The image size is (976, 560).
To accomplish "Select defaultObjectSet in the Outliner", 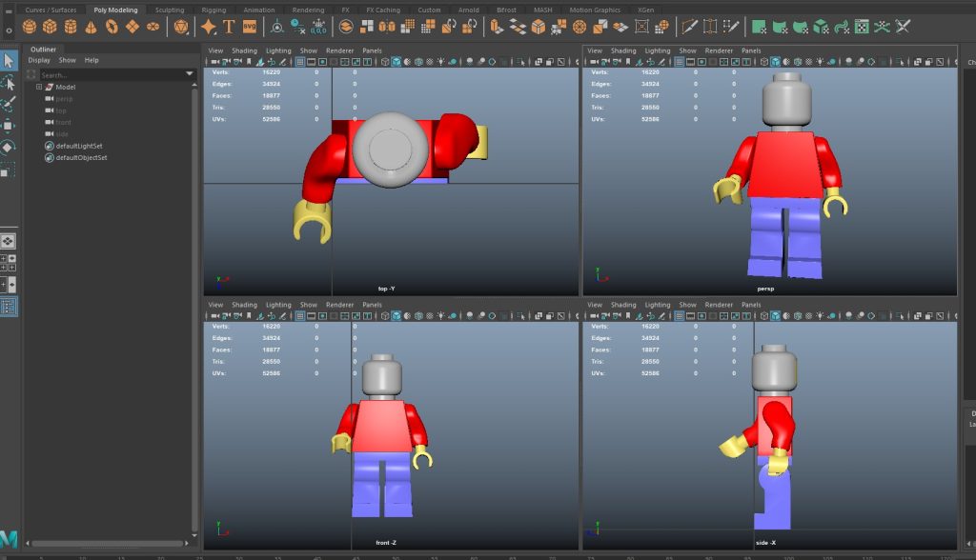I will [81, 158].
